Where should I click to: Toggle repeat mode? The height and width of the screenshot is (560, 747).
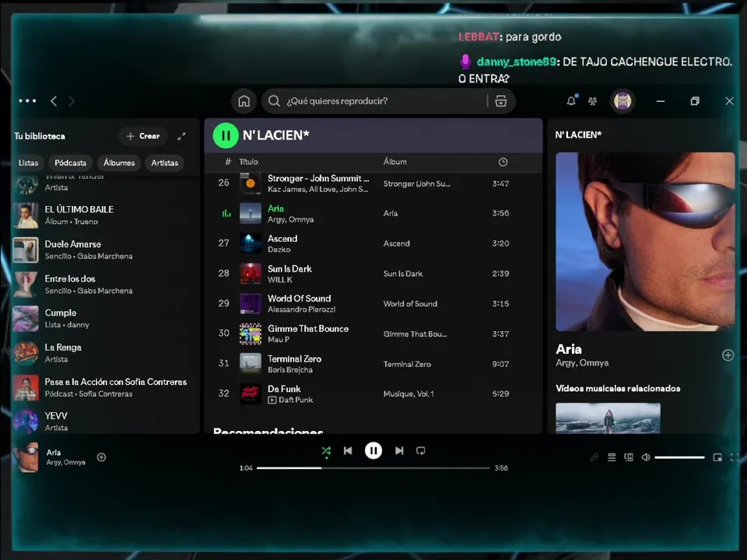(420, 450)
